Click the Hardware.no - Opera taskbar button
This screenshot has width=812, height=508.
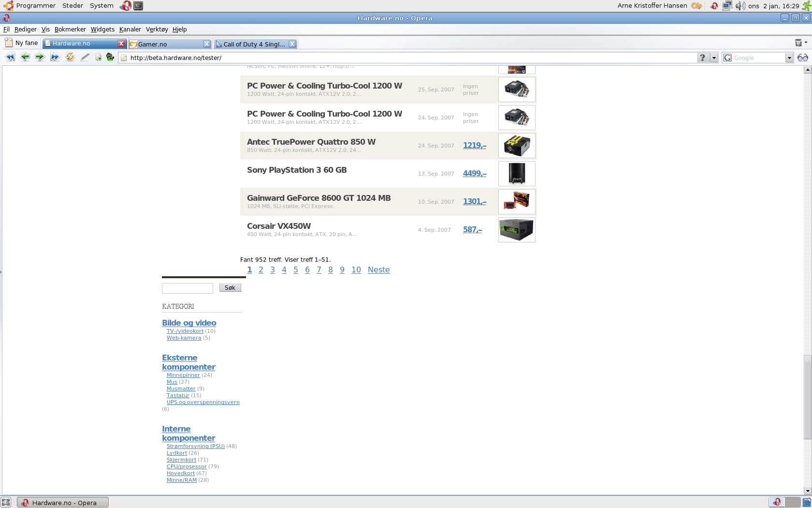click(x=63, y=502)
